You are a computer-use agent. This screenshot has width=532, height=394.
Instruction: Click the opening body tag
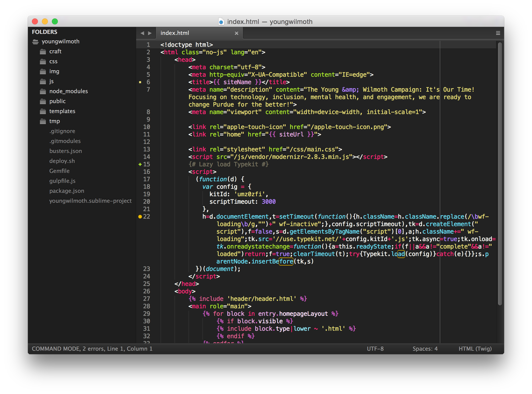[185, 291]
